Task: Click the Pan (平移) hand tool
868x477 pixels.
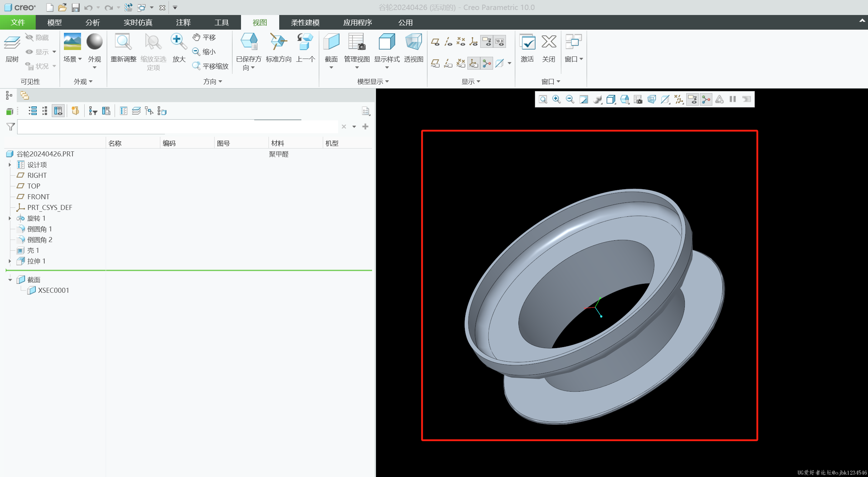Action: click(204, 37)
